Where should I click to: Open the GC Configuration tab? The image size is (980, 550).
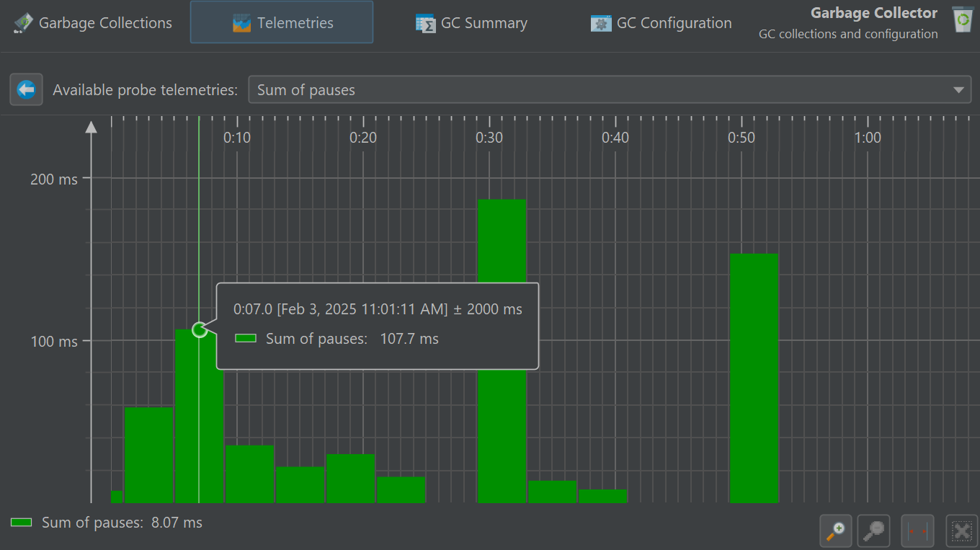click(661, 23)
